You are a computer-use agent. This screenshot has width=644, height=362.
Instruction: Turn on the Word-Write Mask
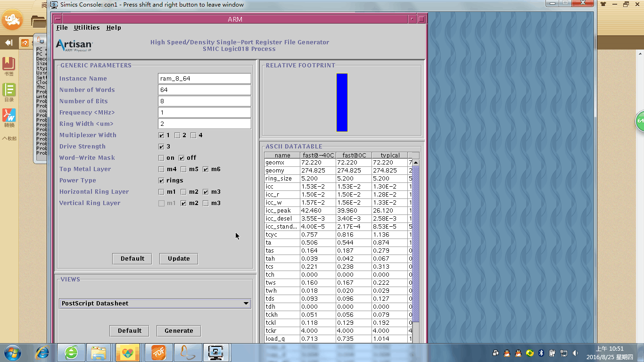pyautogui.click(x=161, y=157)
